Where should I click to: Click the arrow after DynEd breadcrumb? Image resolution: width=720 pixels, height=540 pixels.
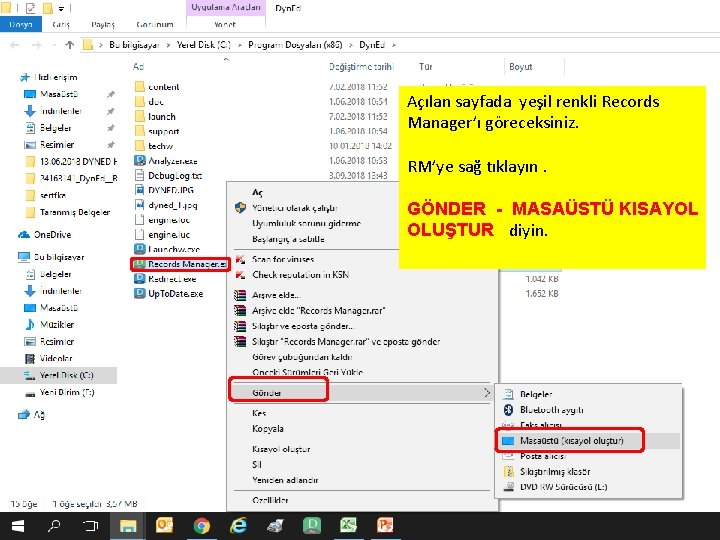pyautogui.click(x=394, y=45)
